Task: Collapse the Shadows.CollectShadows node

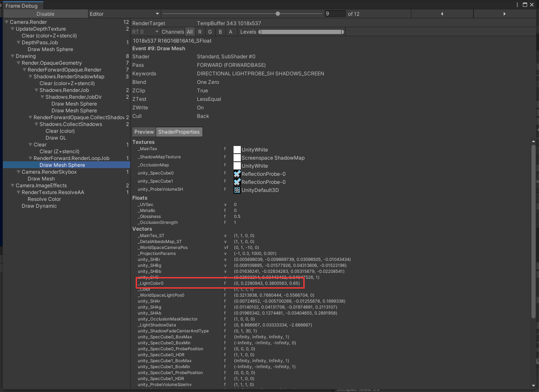Action: (x=36, y=124)
